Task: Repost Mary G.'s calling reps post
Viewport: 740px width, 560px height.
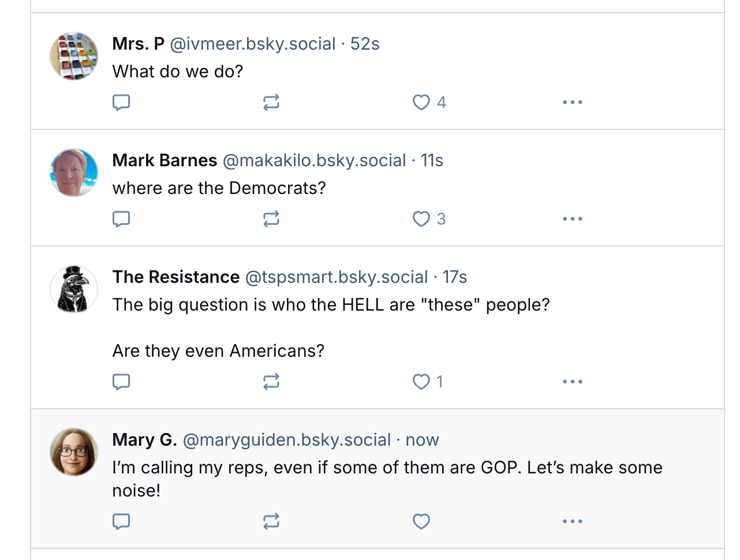Action: tap(271, 521)
